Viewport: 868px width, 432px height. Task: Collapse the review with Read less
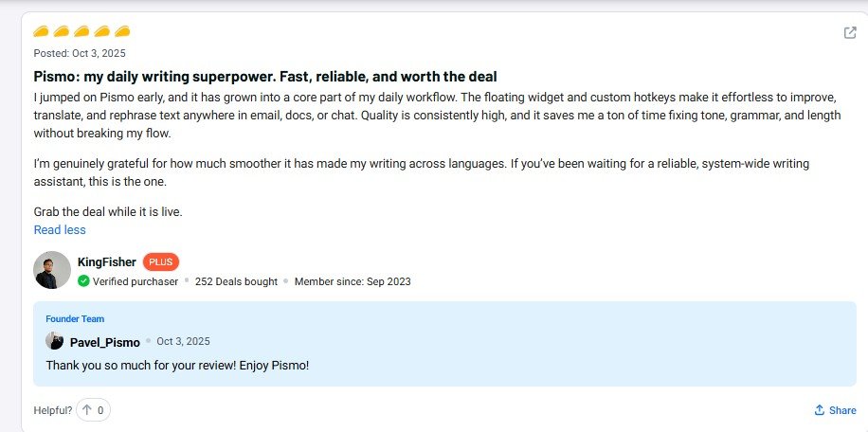[60, 230]
